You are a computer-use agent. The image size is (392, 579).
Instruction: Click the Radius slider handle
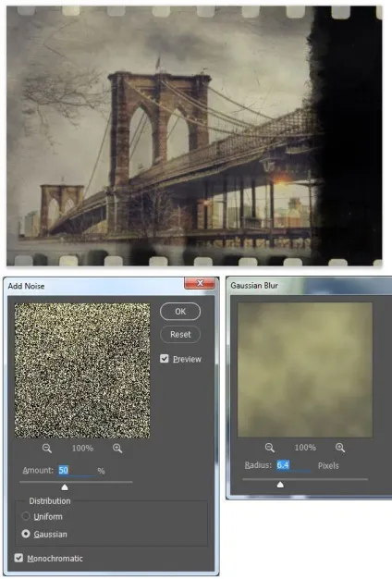[x=280, y=485]
